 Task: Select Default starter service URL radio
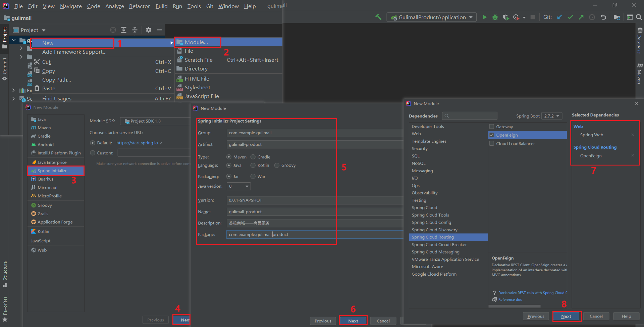coord(93,143)
